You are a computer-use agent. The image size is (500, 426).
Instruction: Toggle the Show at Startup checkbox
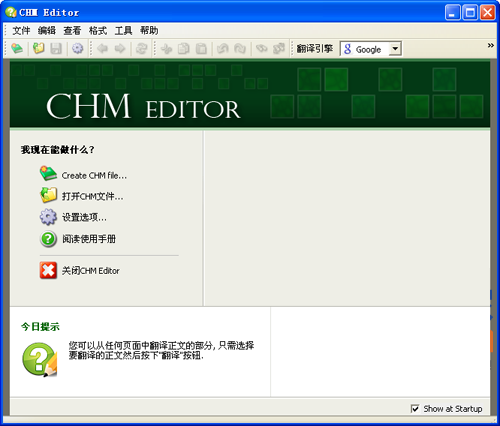coord(415,409)
